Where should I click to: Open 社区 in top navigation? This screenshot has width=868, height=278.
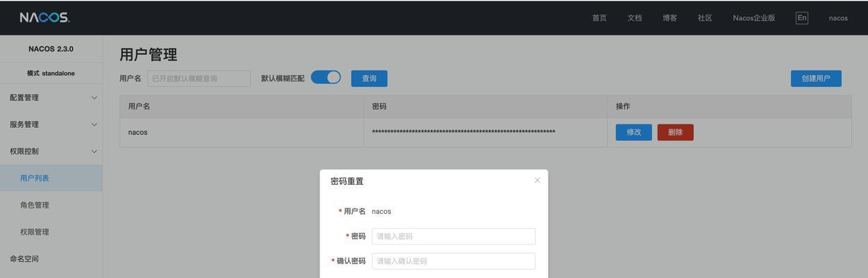(x=705, y=18)
